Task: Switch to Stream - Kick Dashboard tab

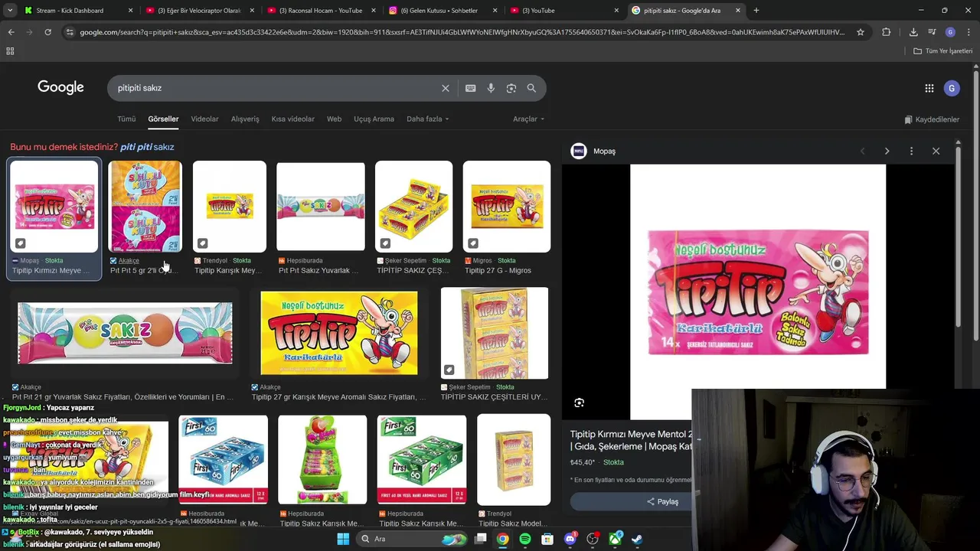Action: click(77, 11)
